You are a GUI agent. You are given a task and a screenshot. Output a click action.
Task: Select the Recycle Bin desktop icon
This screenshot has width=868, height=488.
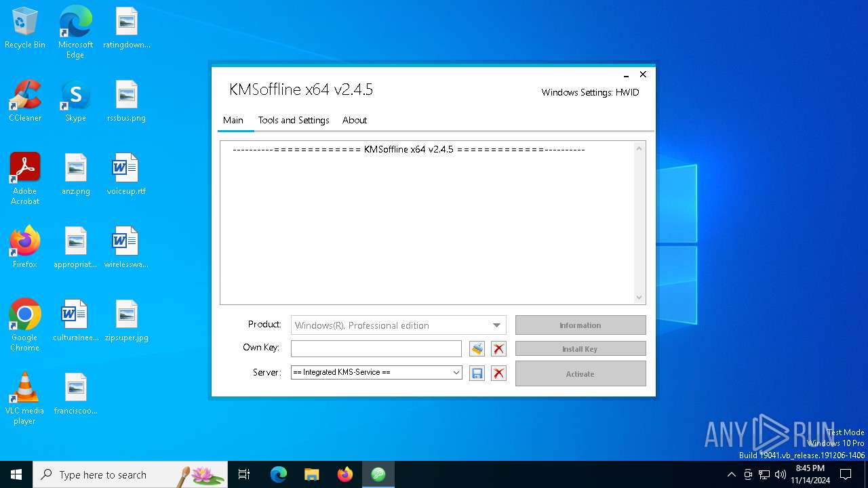coord(25,28)
